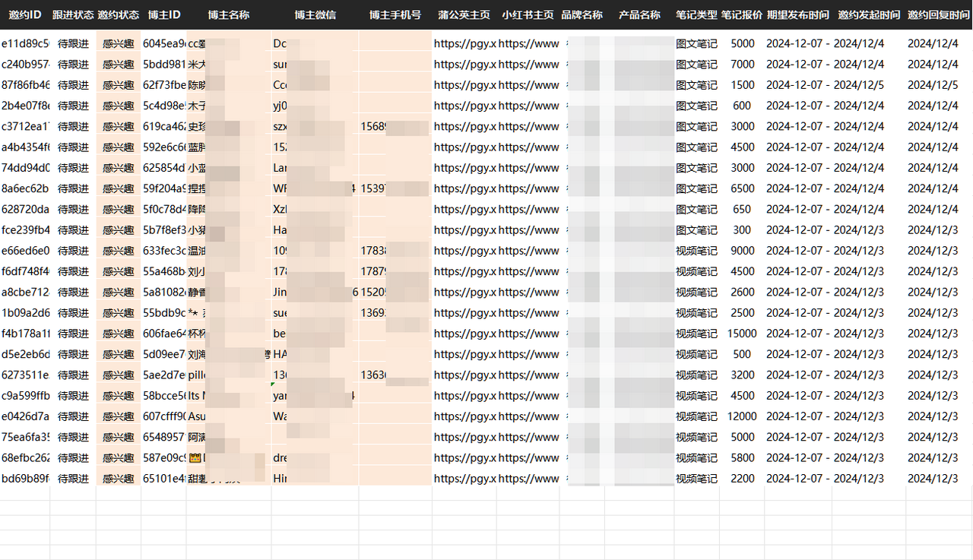
Task: Click the 邀约回复时间 column header
Action: tap(938, 15)
